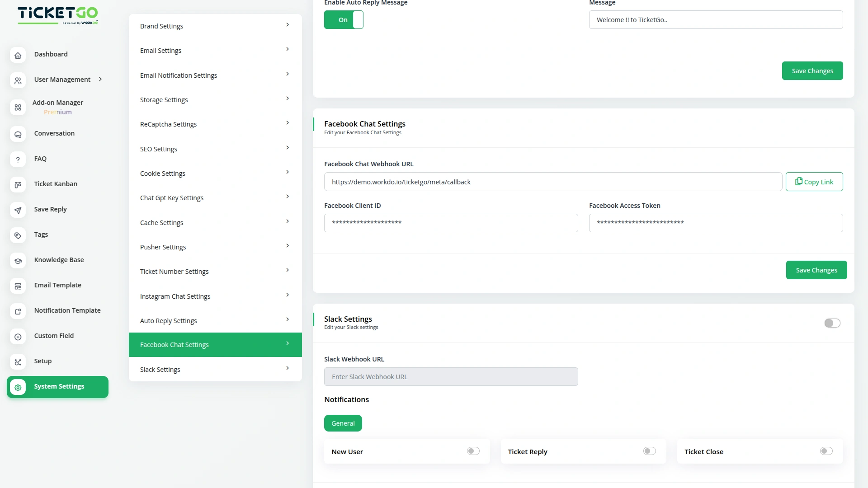Save the Facebook Chat Settings changes

(x=816, y=270)
